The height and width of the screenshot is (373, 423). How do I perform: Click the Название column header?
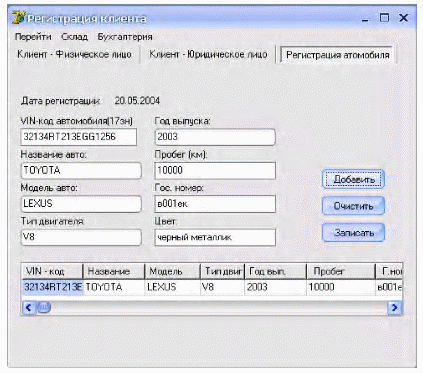pyautogui.click(x=114, y=271)
